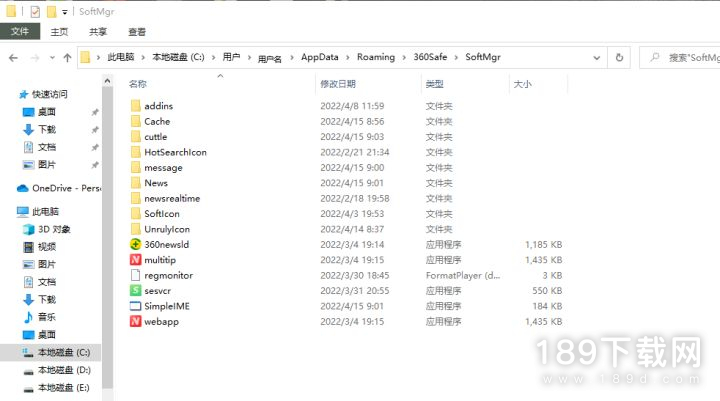The image size is (720, 401).
Task: Select the HotSearchIcon folder icon
Action: click(135, 152)
